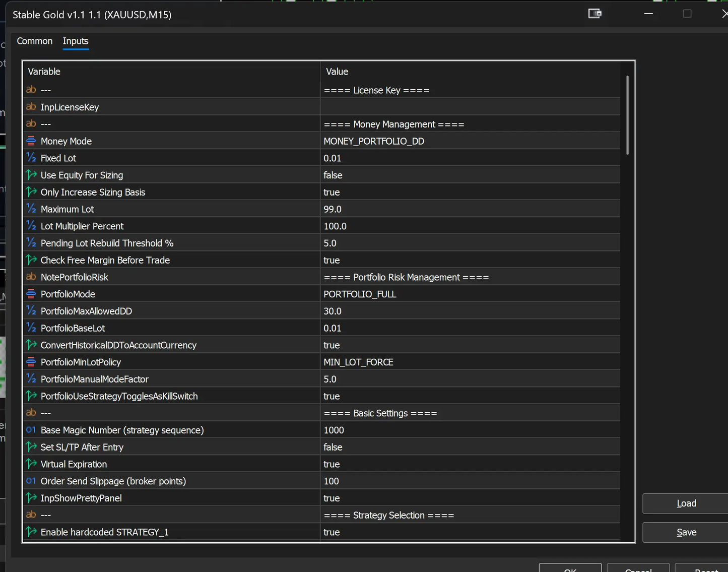
Task: Click the fraction icon beside Fixed Lot
Action: pyautogui.click(x=31, y=158)
